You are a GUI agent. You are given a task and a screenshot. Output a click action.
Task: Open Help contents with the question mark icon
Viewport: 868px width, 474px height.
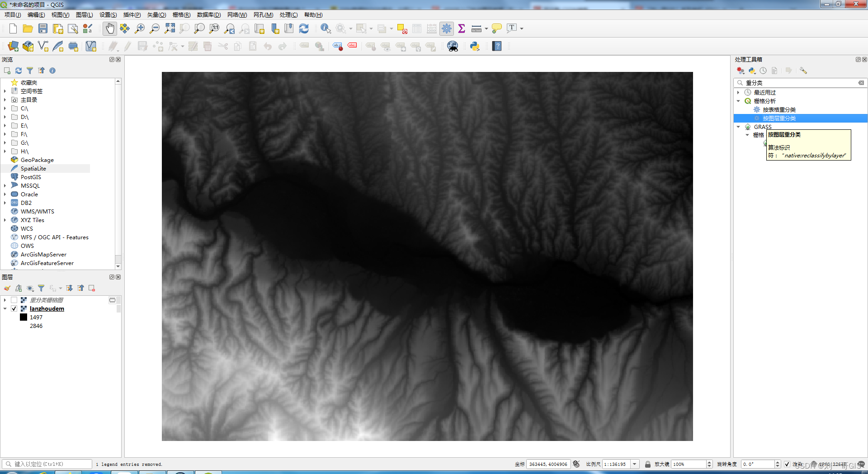497,46
